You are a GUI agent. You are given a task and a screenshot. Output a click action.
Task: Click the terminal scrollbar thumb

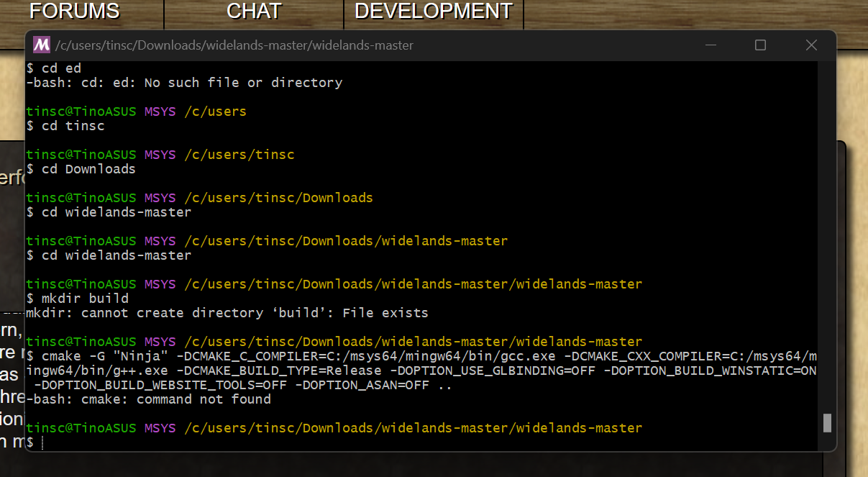point(827,422)
